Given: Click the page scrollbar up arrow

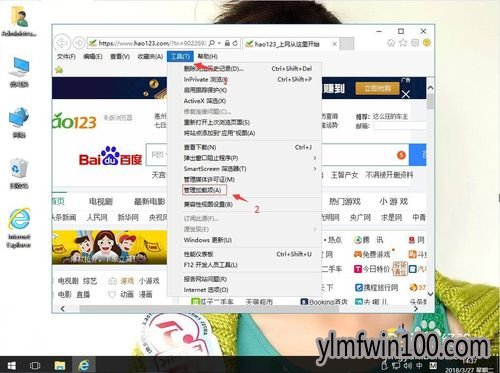Looking at the screenshot, I should tap(430, 88).
